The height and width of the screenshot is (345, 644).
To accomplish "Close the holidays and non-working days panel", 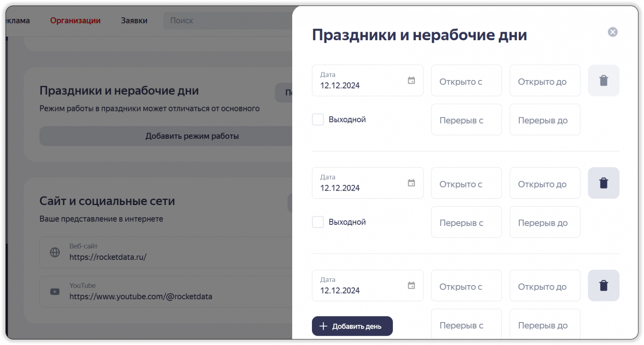I will tap(613, 32).
